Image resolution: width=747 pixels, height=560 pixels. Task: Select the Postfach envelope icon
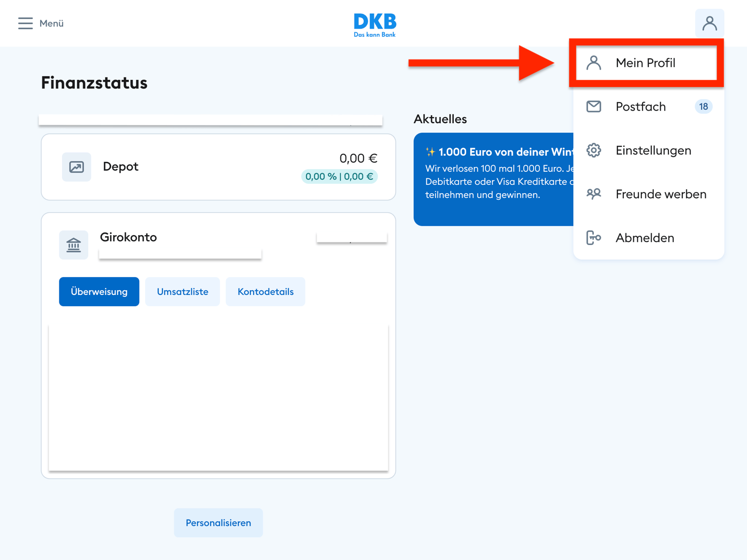[x=594, y=106]
